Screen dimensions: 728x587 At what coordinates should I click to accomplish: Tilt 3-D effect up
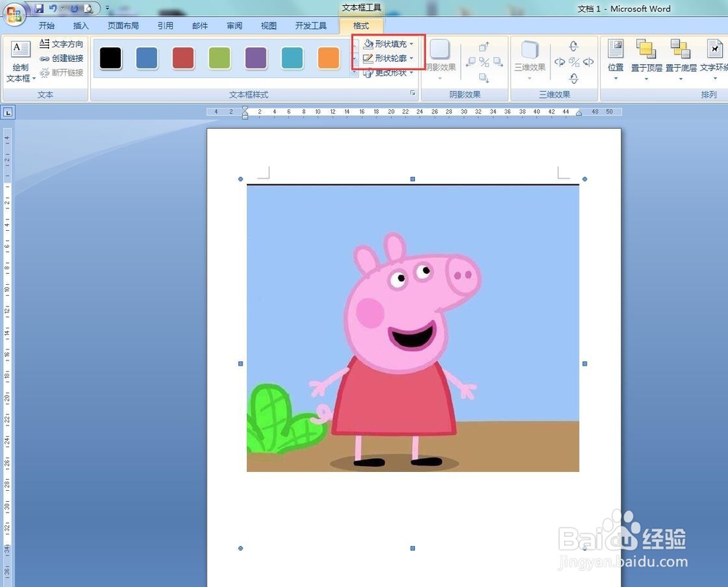tap(574, 46)
